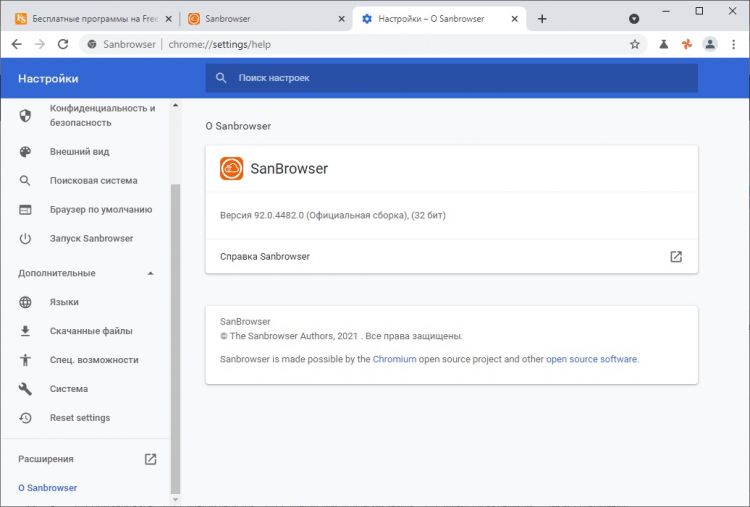This screenshot has width=750, height=507.
Task: Open the open source software link
Action: click(591, 359)
